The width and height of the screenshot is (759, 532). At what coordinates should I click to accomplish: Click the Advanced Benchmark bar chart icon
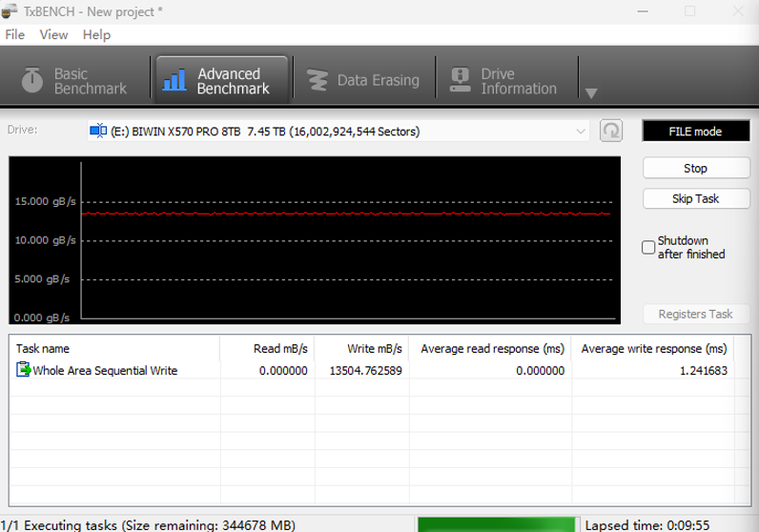coord(174,80)
